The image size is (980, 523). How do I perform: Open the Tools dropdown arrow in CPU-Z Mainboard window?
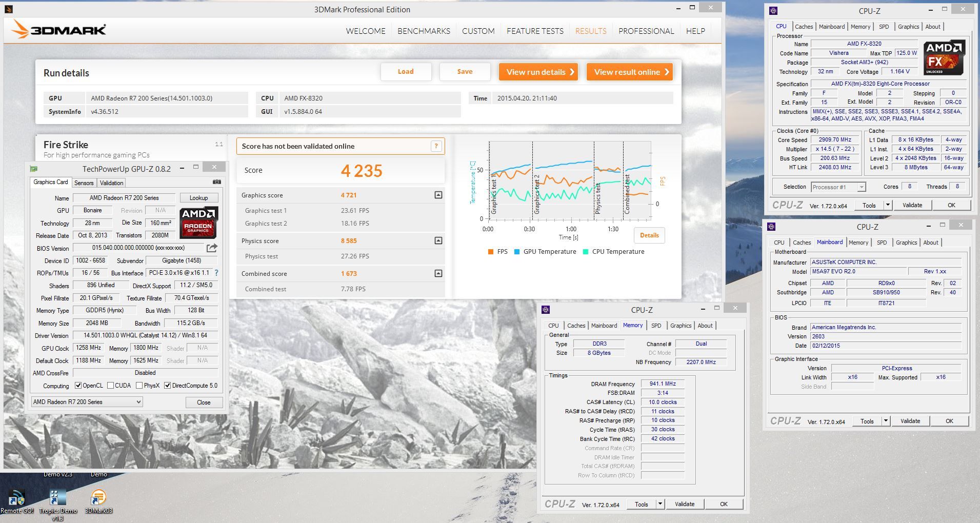(x=886, y=421)
